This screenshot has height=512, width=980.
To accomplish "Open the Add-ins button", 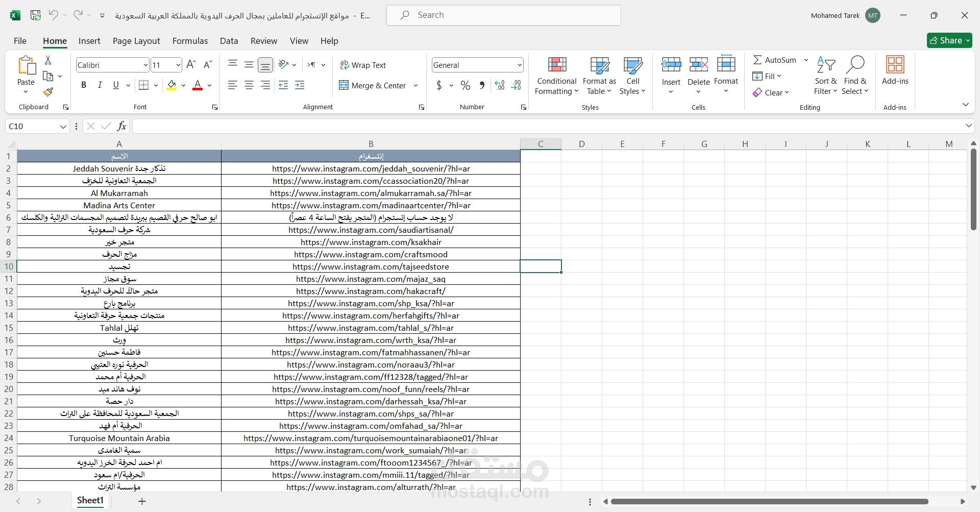I will (895, 70).
